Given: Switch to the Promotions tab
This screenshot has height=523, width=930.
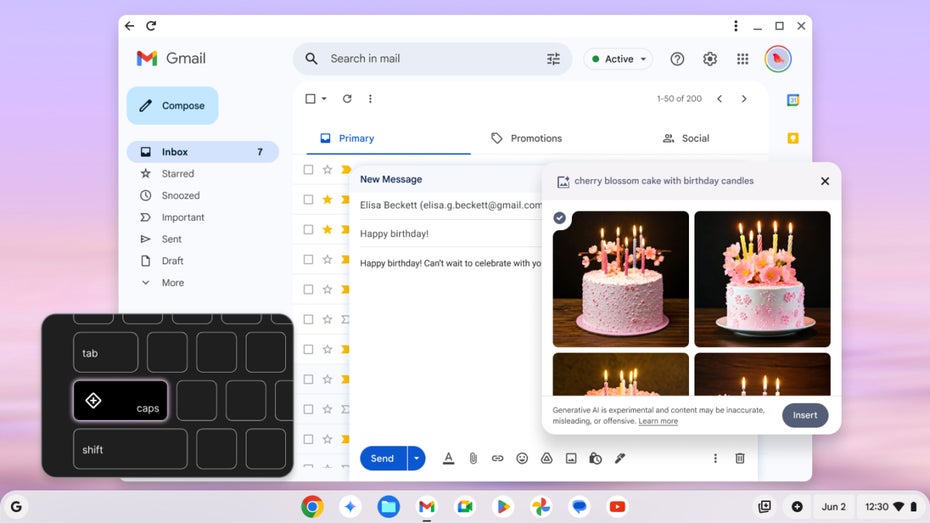Looking at the screenshot, I should (x=527, y=138).
